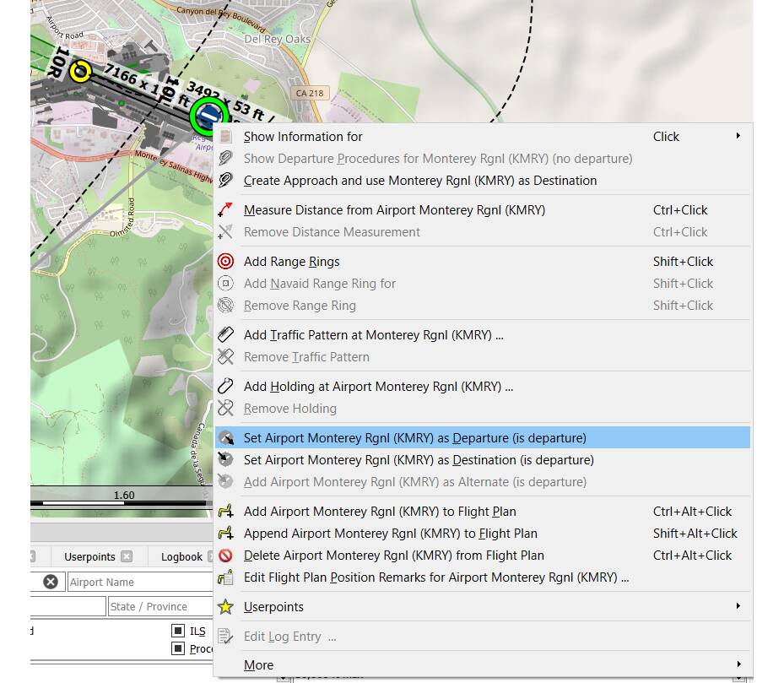Select Add Airport Monterey Rgnl to Flight Plan
This screenshot has height=683, width=784.
[x=482, y=512]
